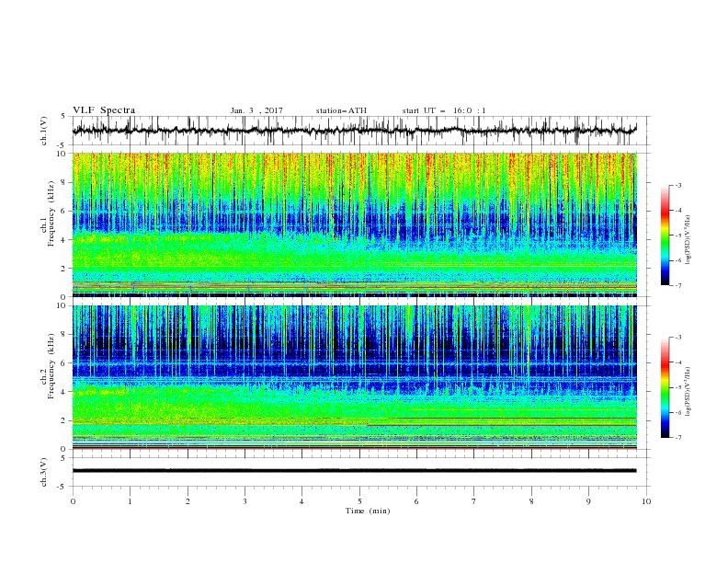Click the "-3" tick on the lower color bar

click(x=677, y=338)
